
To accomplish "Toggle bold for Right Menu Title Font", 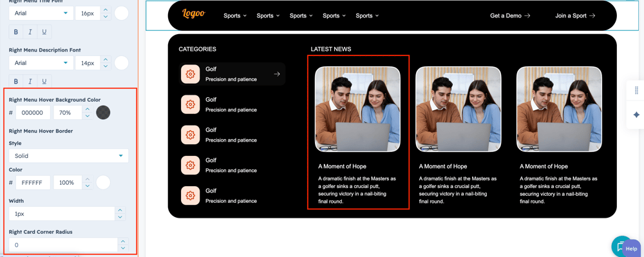I will 16,32.
